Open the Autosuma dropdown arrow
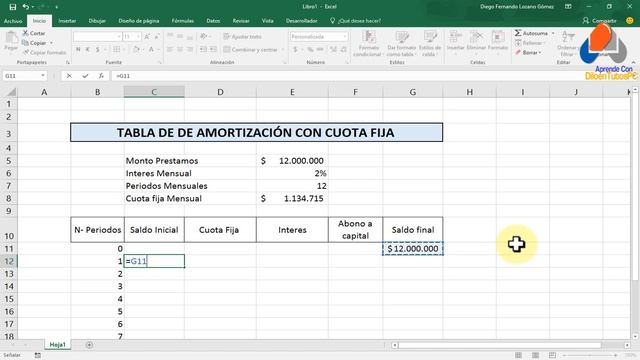This screenshot has height=360, width=640. click(x=553, y=33)
